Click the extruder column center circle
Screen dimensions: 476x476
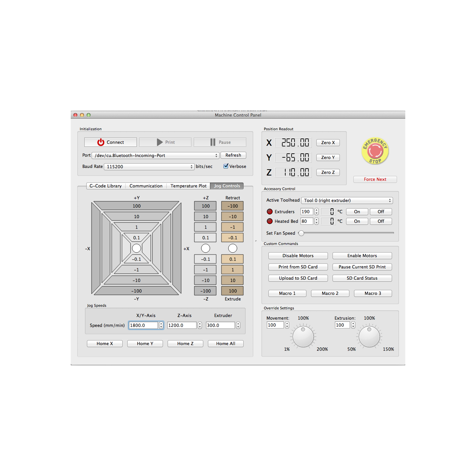coord(233,248)
